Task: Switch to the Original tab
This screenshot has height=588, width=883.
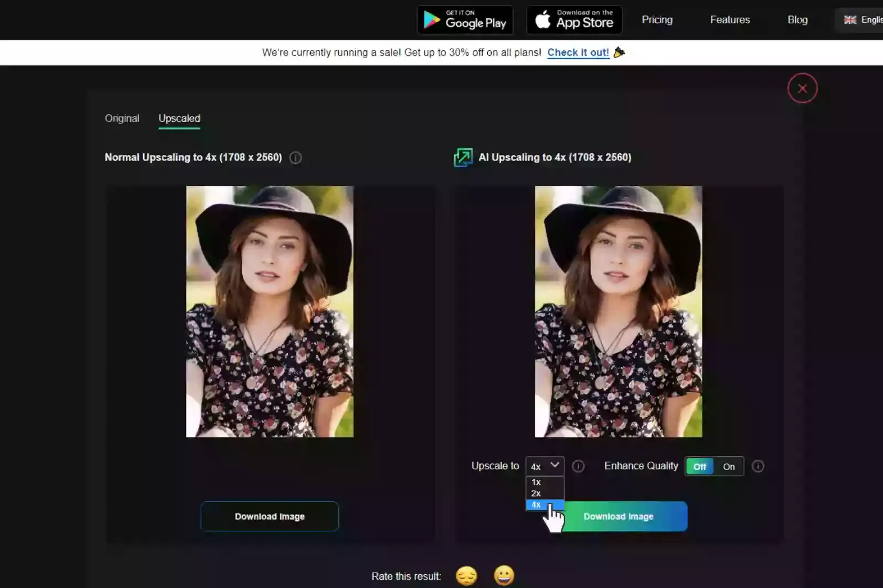Action: click(122, 119)
